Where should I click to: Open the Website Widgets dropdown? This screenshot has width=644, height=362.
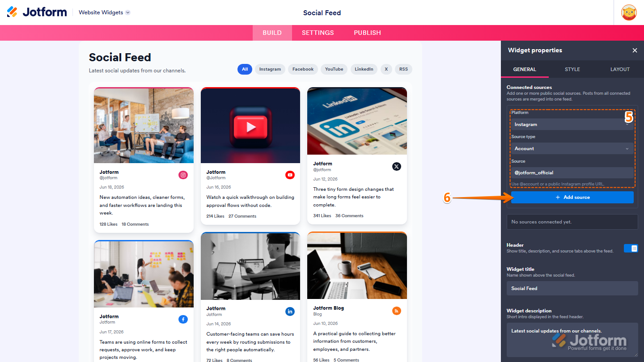tap(105, 13)
